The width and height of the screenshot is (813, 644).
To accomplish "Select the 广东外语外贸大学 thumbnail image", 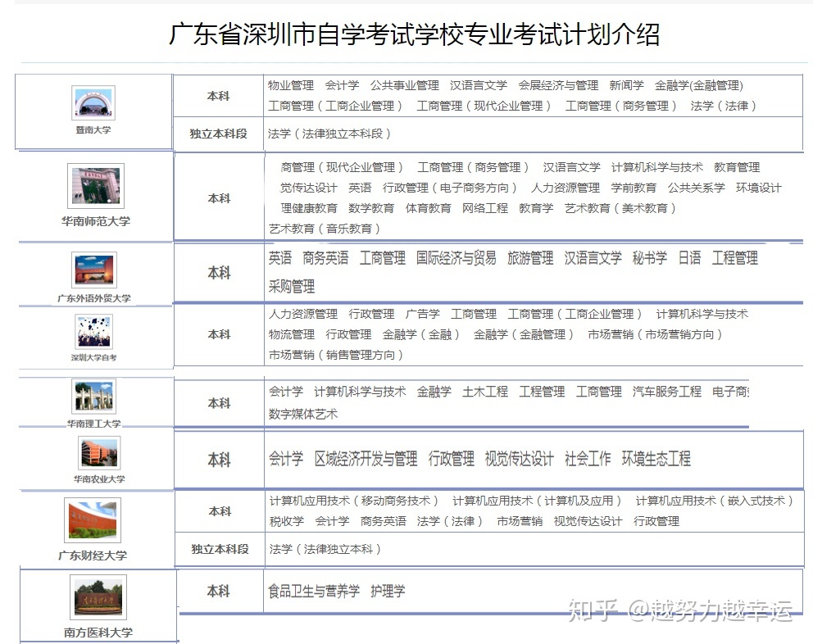I will click(94, 270).
